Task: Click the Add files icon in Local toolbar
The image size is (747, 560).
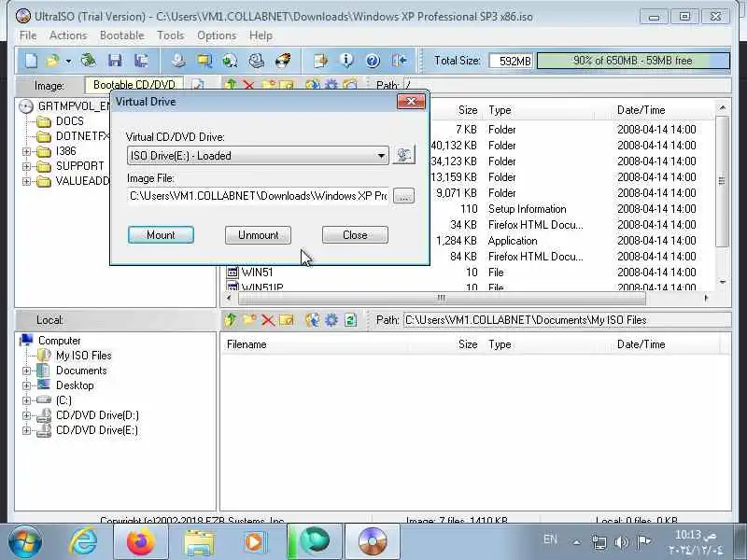Action: coord(313,320)
